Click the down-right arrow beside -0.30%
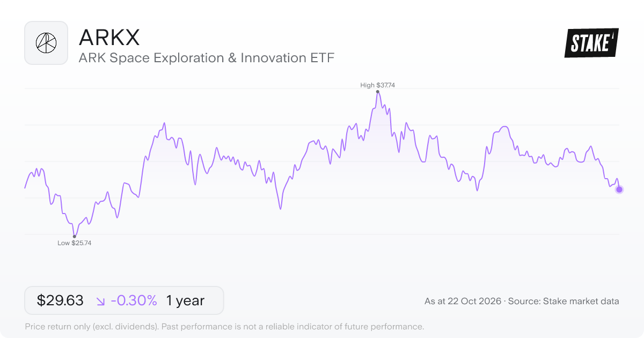The width and height of the screenshot is (644, 338). point(101,301)
